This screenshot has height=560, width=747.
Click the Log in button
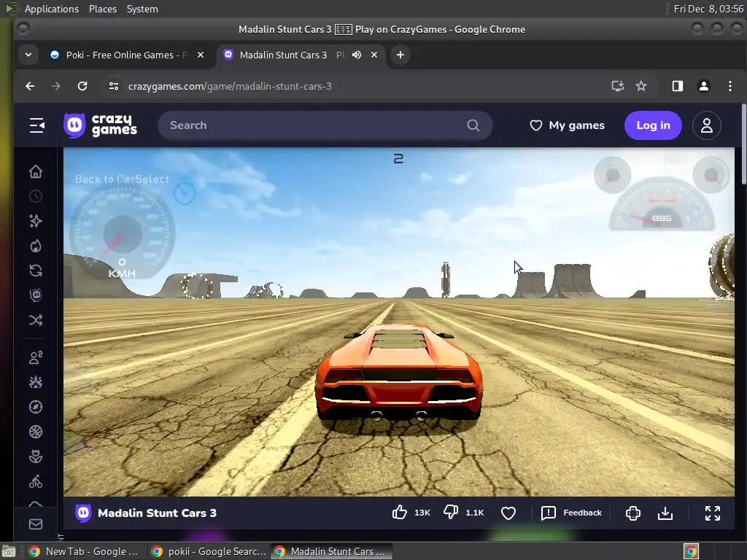click(653, 125)
